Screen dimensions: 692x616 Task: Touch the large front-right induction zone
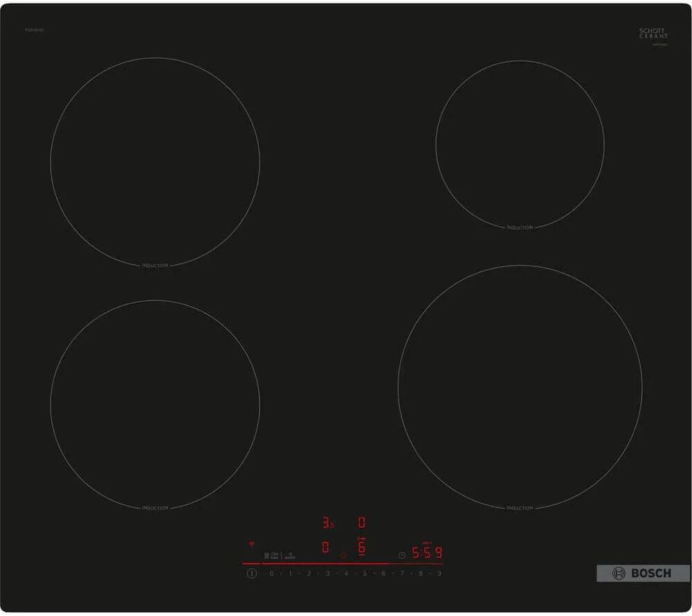coord(520,386)
